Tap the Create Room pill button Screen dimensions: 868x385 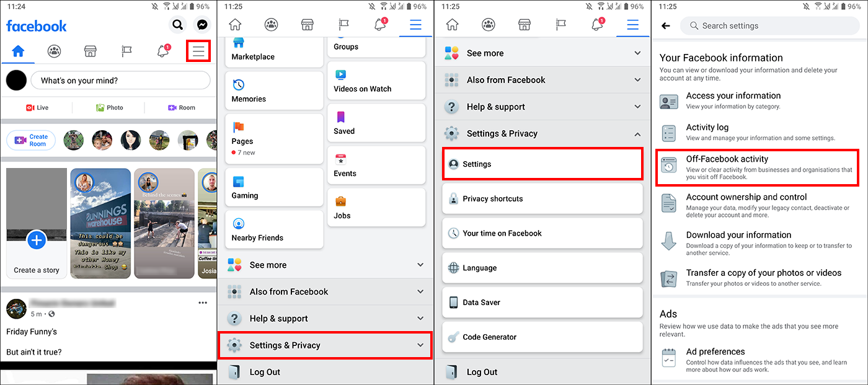31,140
